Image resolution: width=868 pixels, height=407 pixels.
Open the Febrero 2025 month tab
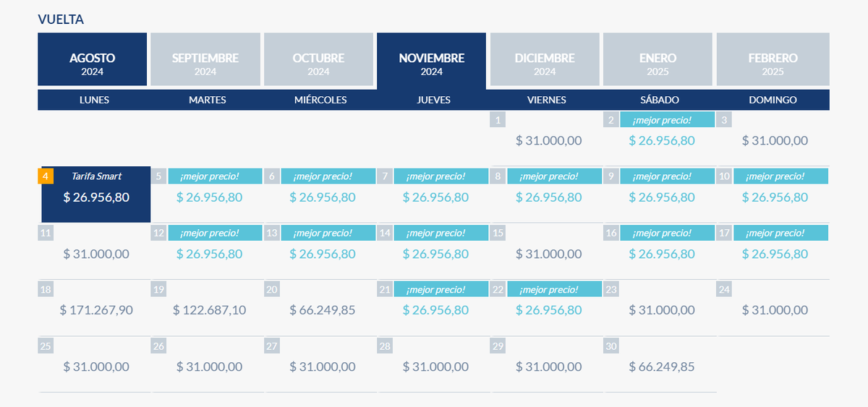pos(773,64)
